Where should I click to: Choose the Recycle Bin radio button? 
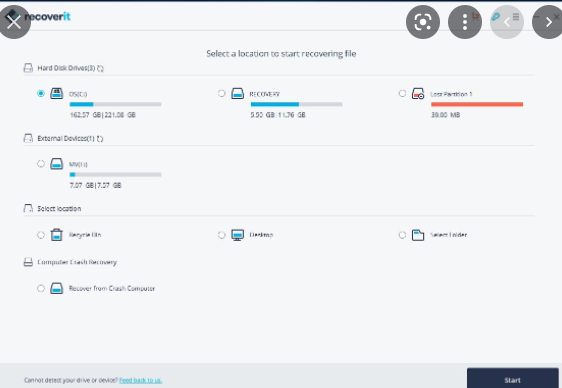(x=41, y=235)
